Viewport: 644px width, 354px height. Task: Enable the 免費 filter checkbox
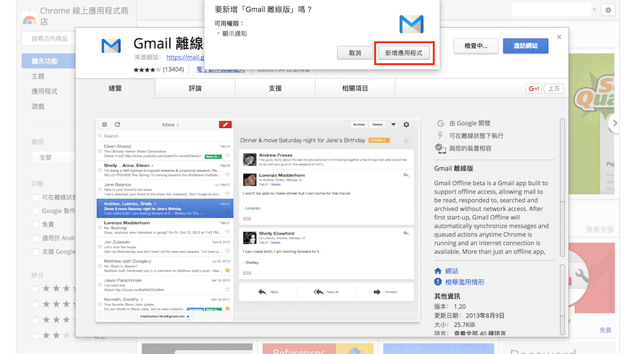tap(36, 224)
